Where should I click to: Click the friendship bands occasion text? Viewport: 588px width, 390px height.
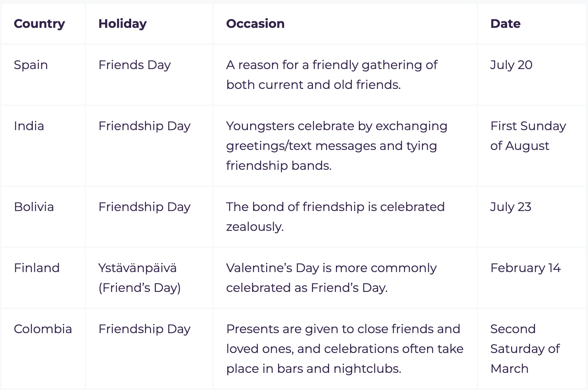pyautogui.click(x=279, y=166)
